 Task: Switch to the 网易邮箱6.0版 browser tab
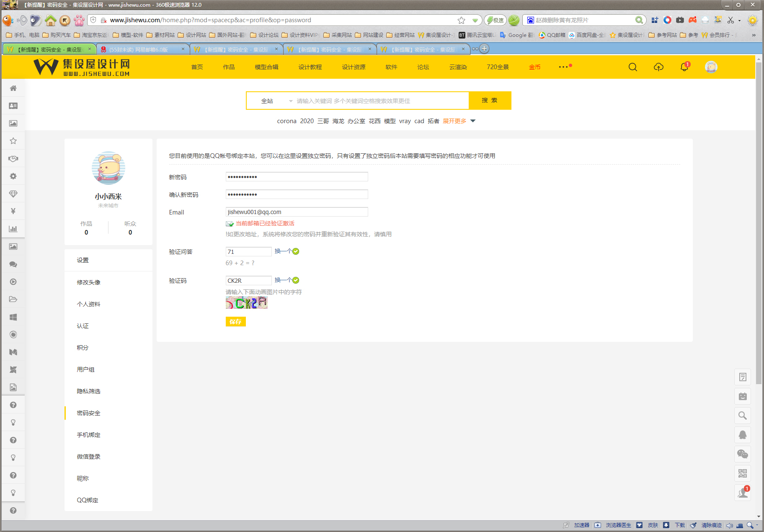point(143,49)
